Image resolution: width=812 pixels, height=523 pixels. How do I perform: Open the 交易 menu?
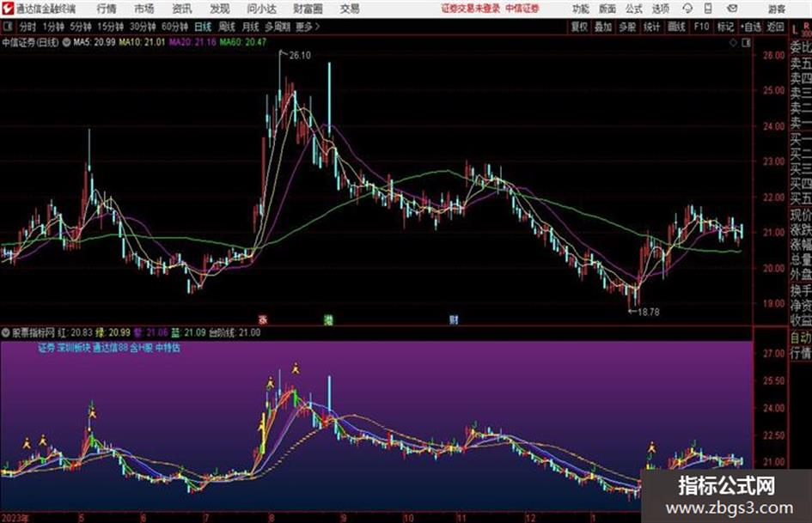350,9
